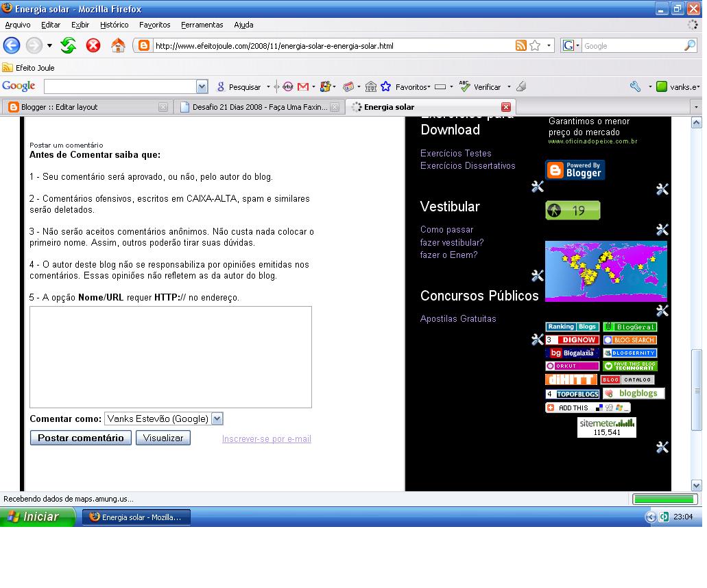
Task: Open the Ferramentas menu
Action: coord(202,25)
